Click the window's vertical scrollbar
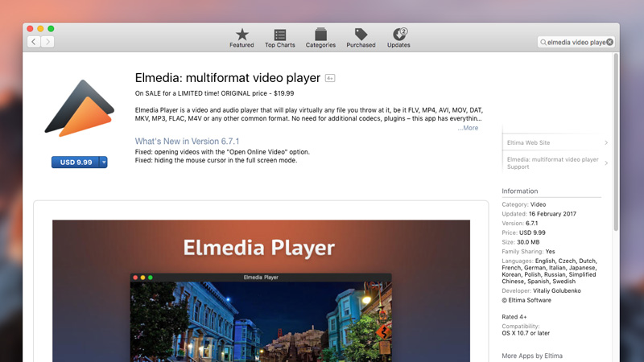644x362 pixels. coord(616,142)
